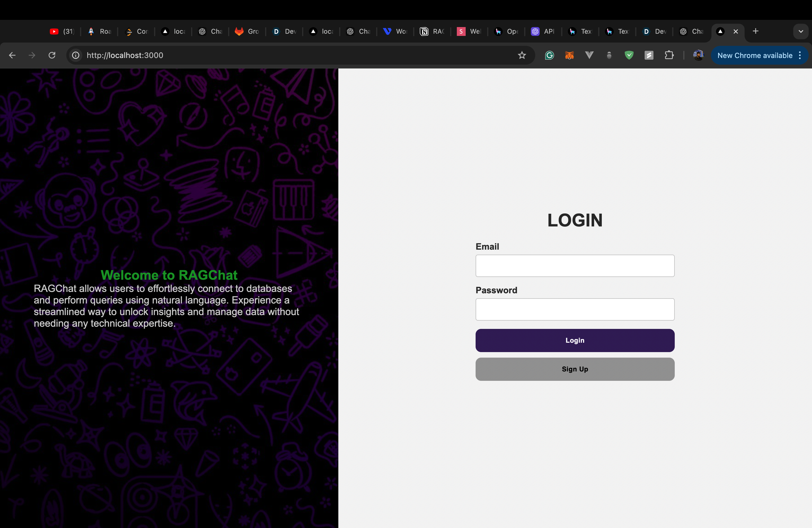Switch to the Notion RAG tab

pos(432,31)
